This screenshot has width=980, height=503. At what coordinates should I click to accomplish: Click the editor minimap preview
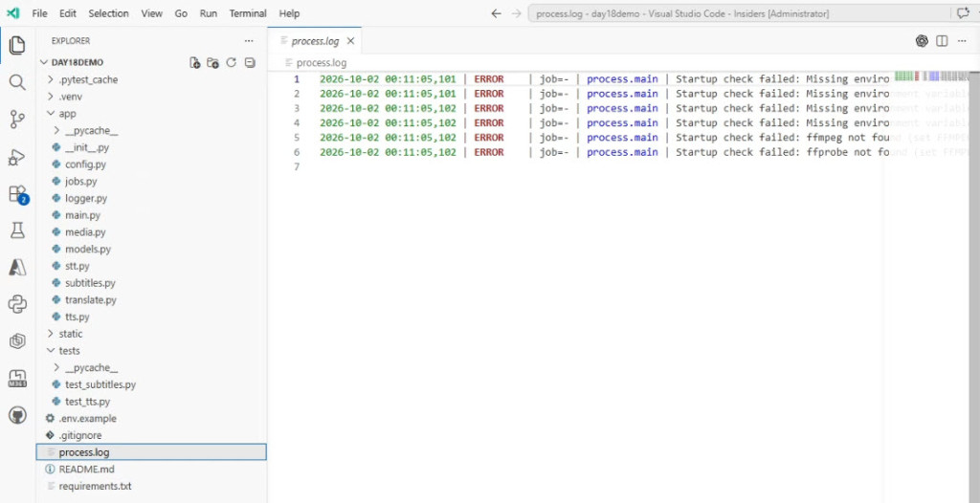tap(931, 77)
